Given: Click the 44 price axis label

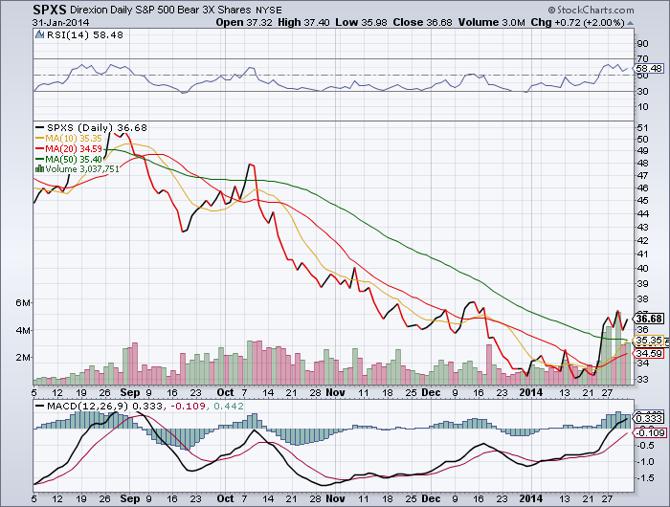Looking at the screenshot, I should click(x=643, y=213).
